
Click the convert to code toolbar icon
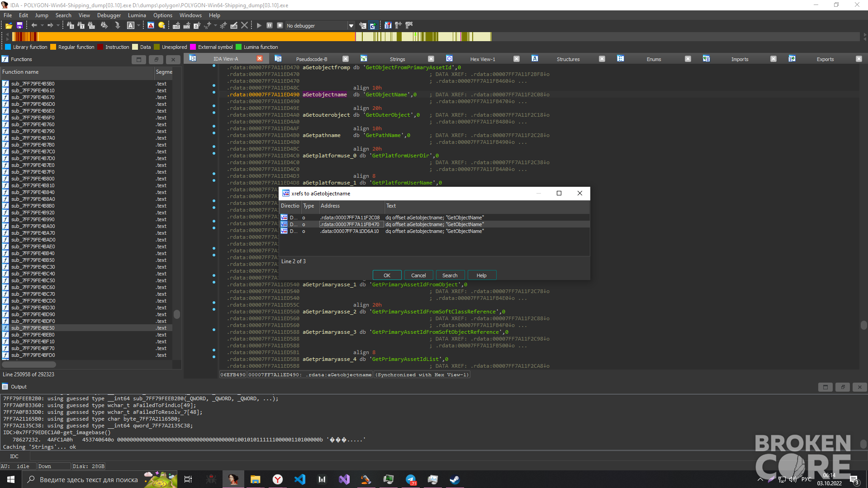176,26
